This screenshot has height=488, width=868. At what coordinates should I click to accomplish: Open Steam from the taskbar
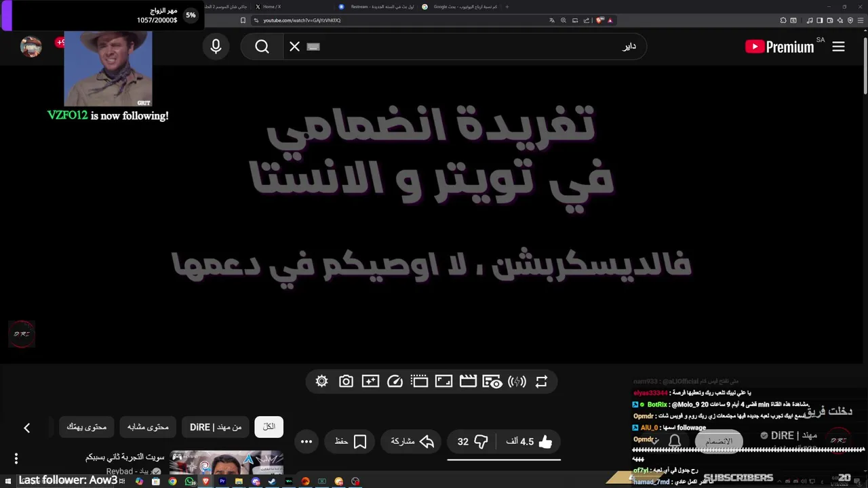coord(272,481)
